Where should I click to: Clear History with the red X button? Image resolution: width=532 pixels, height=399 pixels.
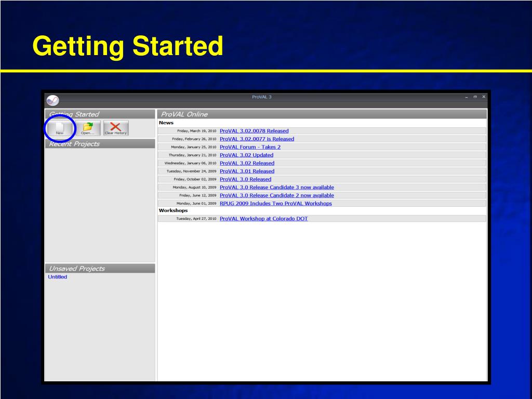pos(116,128)
